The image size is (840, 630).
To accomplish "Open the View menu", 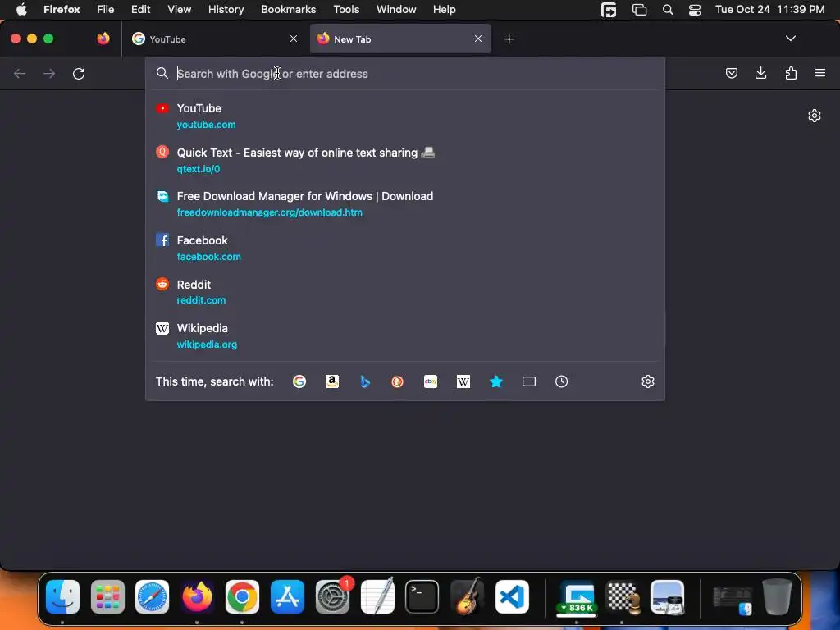I will tap(179, 9).
